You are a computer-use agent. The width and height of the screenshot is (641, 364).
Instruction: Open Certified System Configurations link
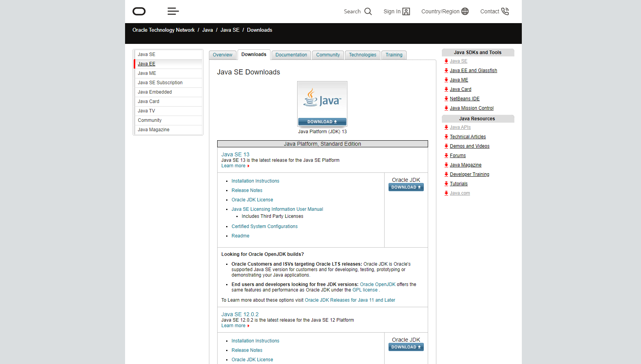(265, 226)
